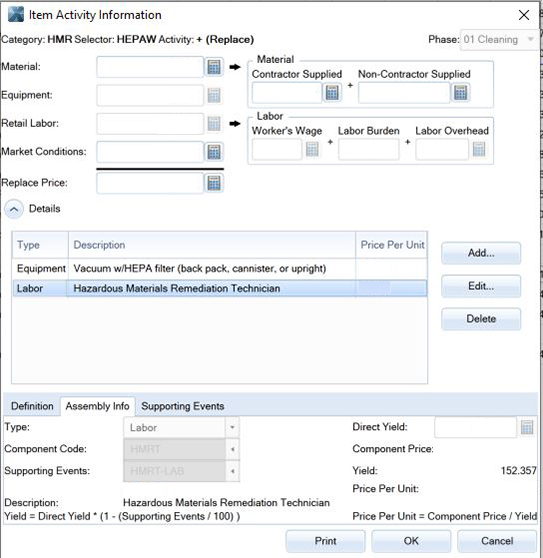Image resolution: width=543 pixels, height=558 pixels.
Task: Click the Equipment type cell in first row
Action: point(41,269)
